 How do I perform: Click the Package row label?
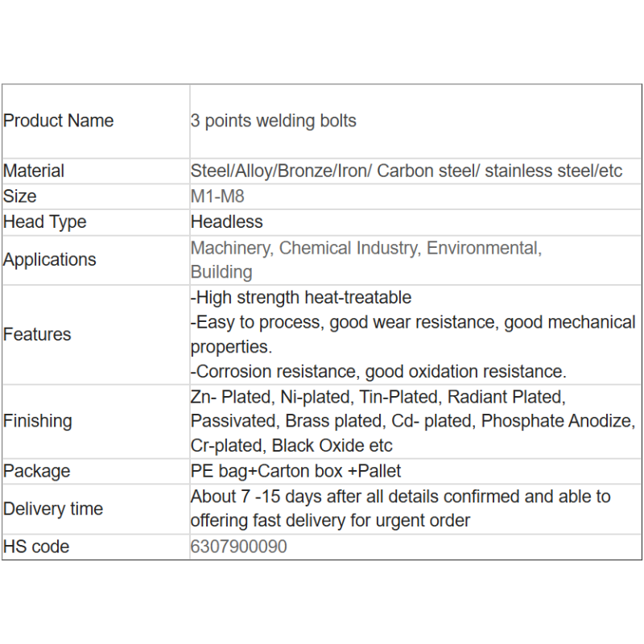(36, 472)
